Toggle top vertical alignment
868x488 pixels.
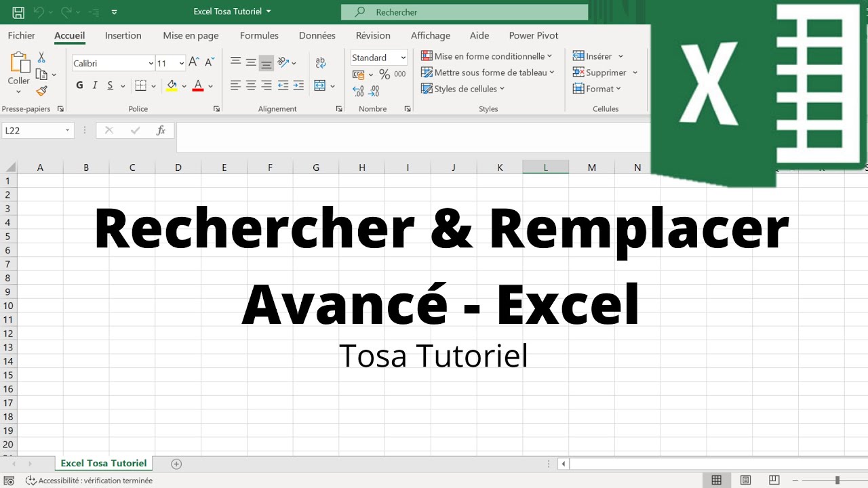click(x=235, y=62)
